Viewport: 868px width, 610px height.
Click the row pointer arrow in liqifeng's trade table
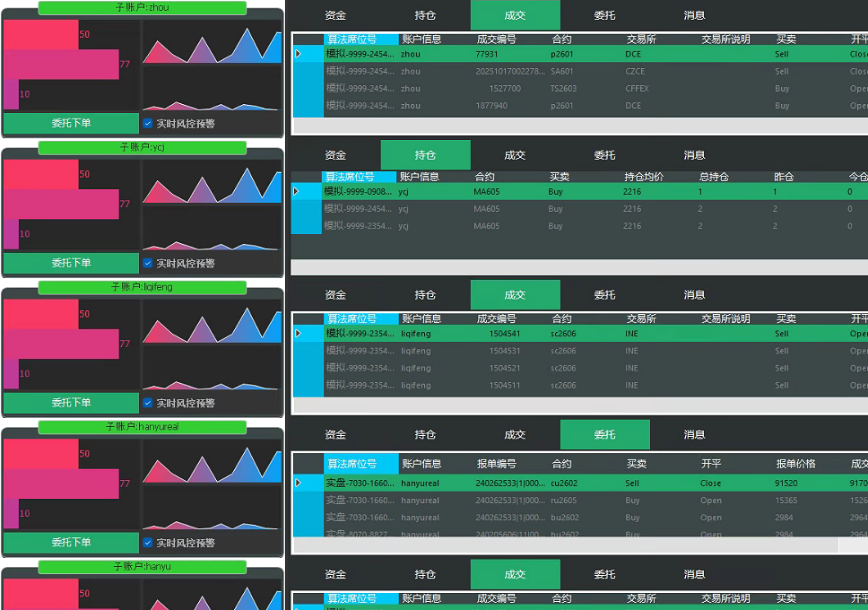tap(298, 334)
